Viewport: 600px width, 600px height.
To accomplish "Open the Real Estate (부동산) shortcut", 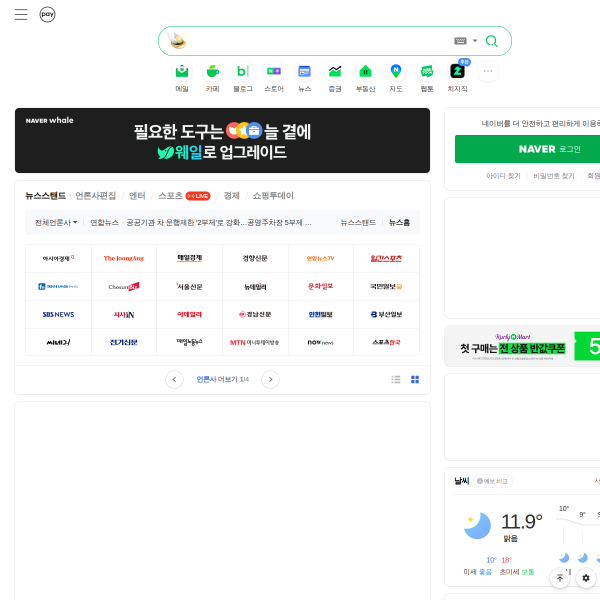I will (365, 77).
